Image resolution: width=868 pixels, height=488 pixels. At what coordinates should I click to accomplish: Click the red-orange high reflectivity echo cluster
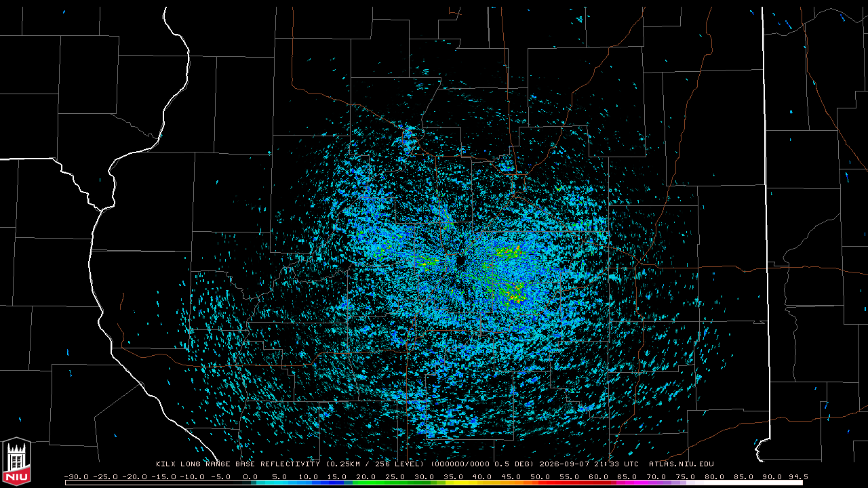(515, 297)
